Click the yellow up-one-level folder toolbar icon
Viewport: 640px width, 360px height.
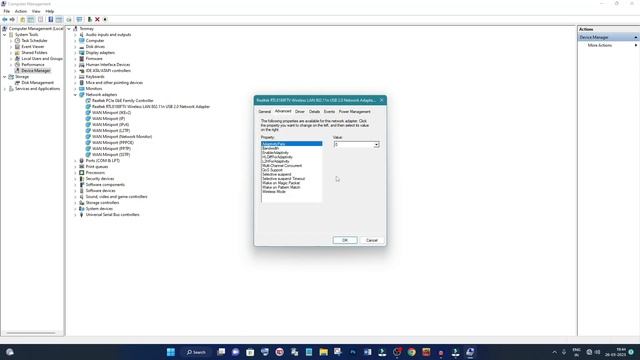(x=22, y=20)
